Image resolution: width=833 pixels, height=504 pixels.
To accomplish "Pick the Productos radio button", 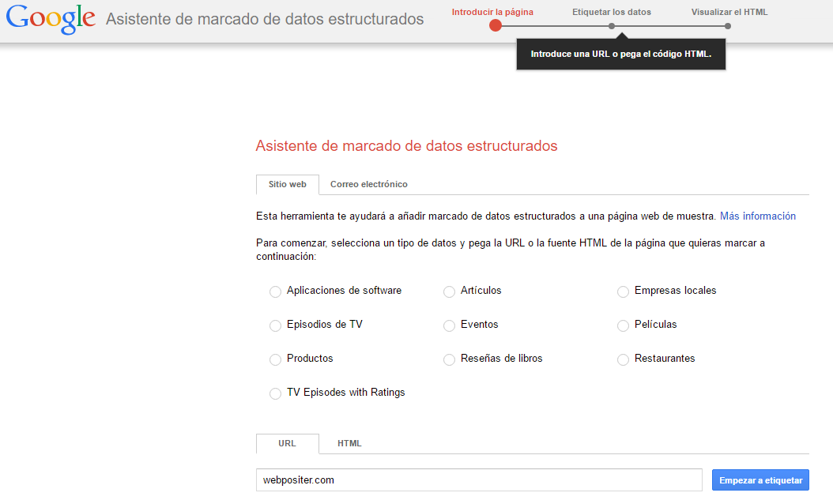I will pos(275,359).
